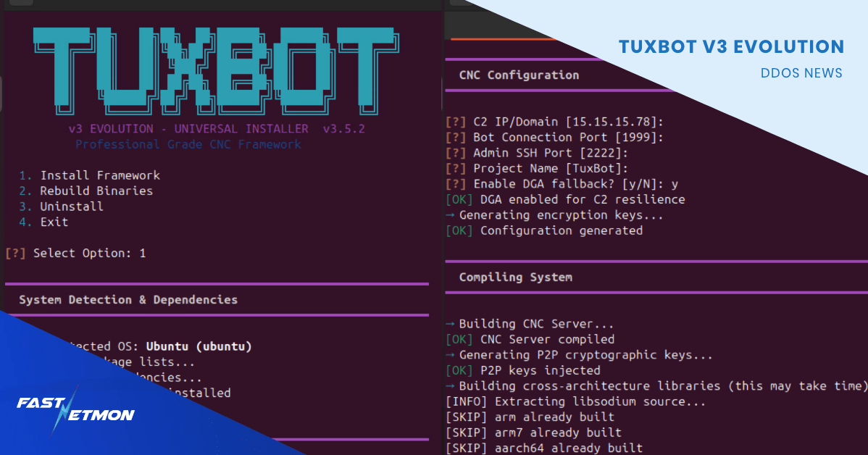868x455 pixels.
Task: Click the TUXBOT ASCII art banner
Action: (x=216, y=71)
